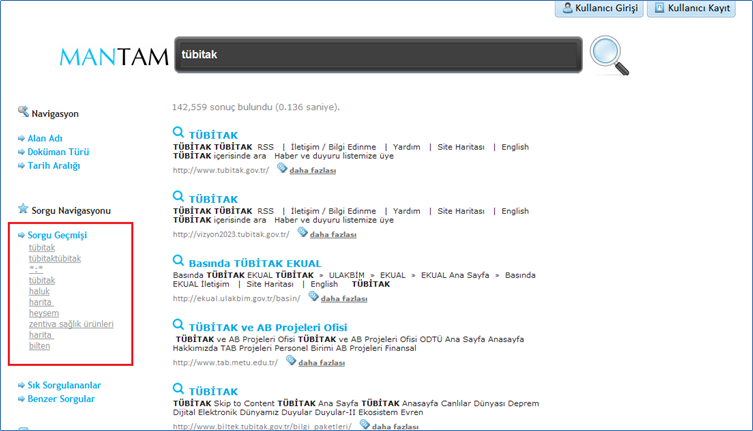The image size is (753, 431).
Task: Click user icon in Kullanıcı Girişi button
Action: (568, 8)
